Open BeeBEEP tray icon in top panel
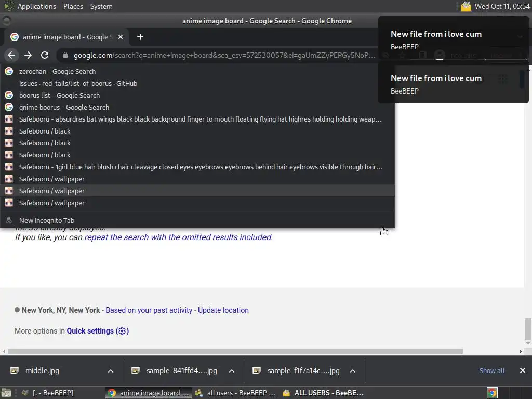This screenshot has height=399, width=532. click(466, 6)
